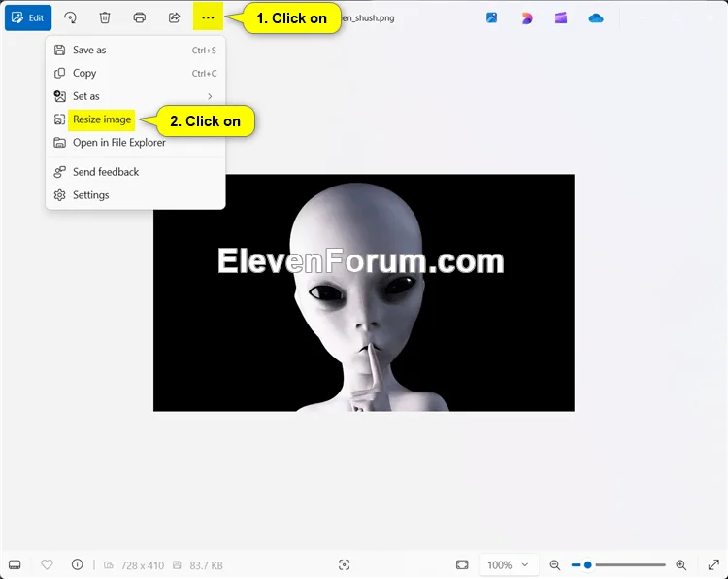Screen dimensions: 728x579
Task: Open the blue photo editor app icon
Action: coord(492,18)
